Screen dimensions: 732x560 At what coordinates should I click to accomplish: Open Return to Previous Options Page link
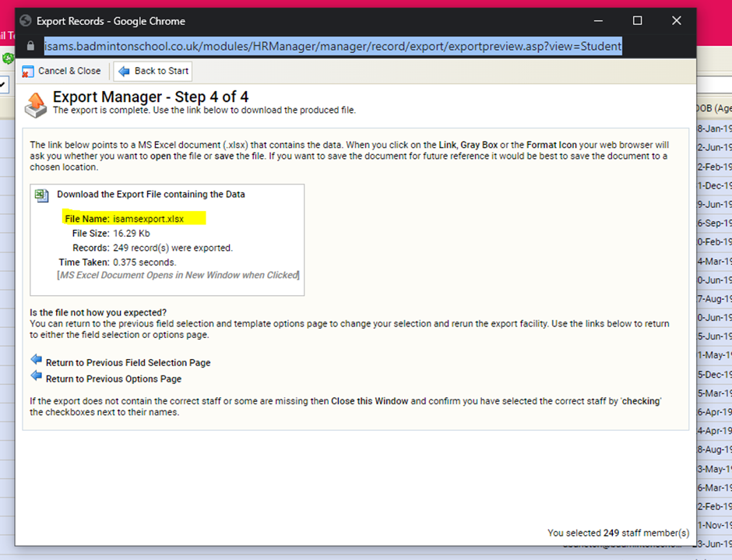coord(114,379)
